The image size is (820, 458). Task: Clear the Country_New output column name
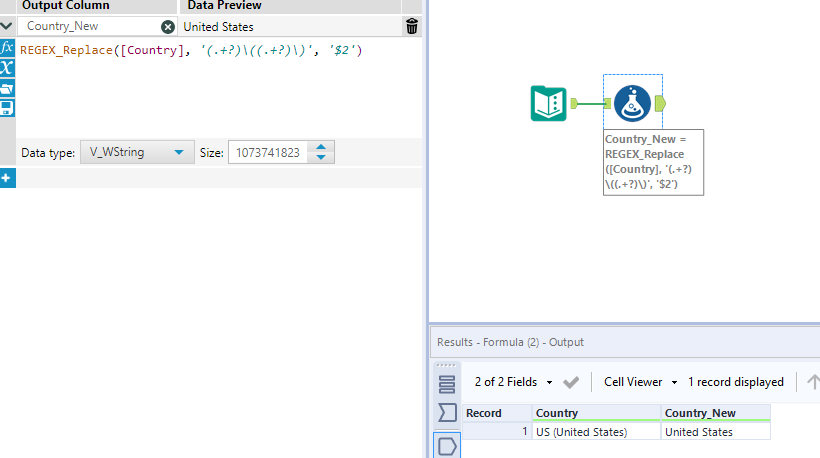pos(168,27)
